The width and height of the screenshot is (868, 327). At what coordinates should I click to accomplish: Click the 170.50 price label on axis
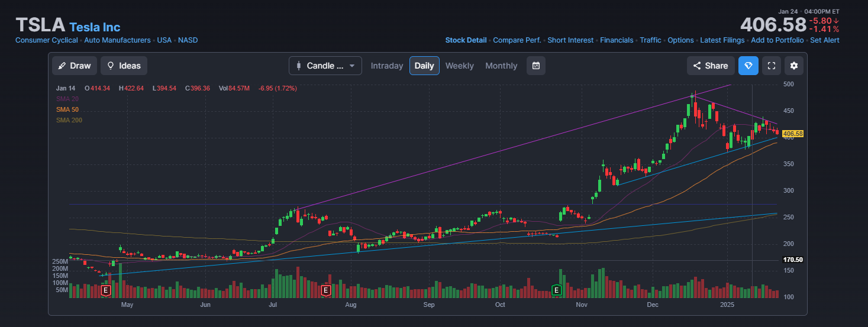click(x=793, y=260)
